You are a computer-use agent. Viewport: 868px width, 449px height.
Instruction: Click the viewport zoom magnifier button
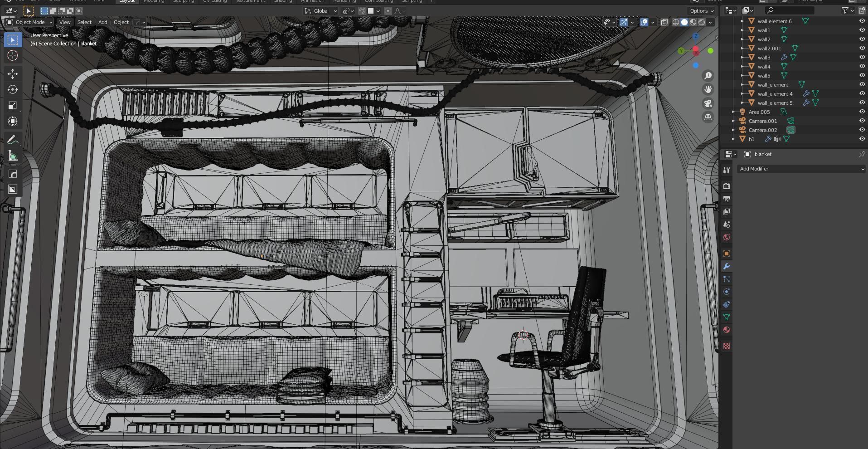[708, 76]
